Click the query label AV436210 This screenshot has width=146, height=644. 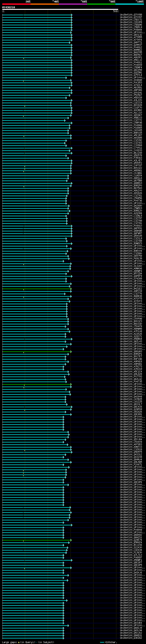[8, 8]
